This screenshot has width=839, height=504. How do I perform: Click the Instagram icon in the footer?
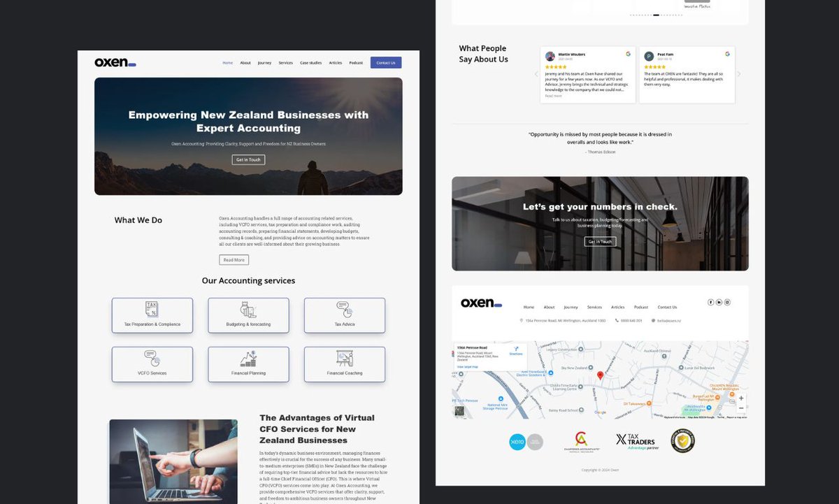tap(727, 301)
